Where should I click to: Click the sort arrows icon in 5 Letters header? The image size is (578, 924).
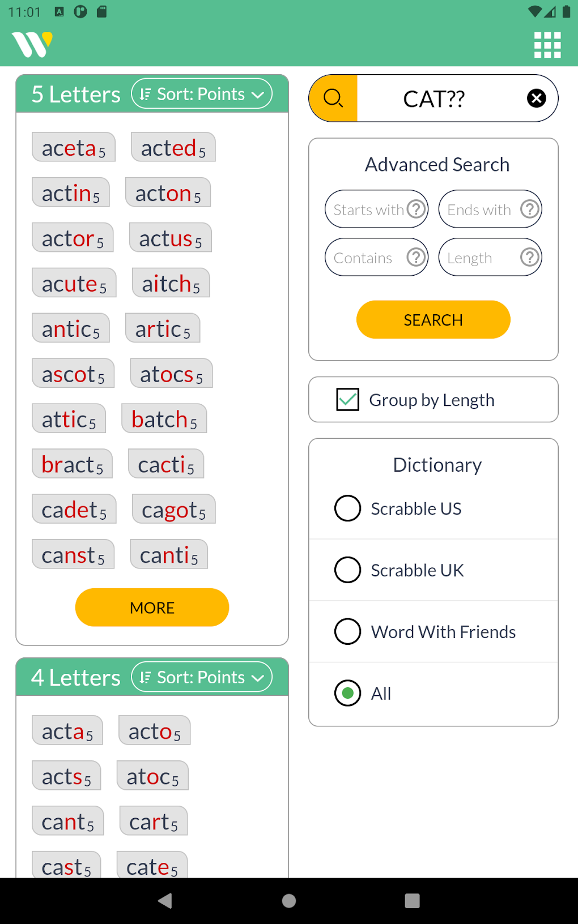145,93
